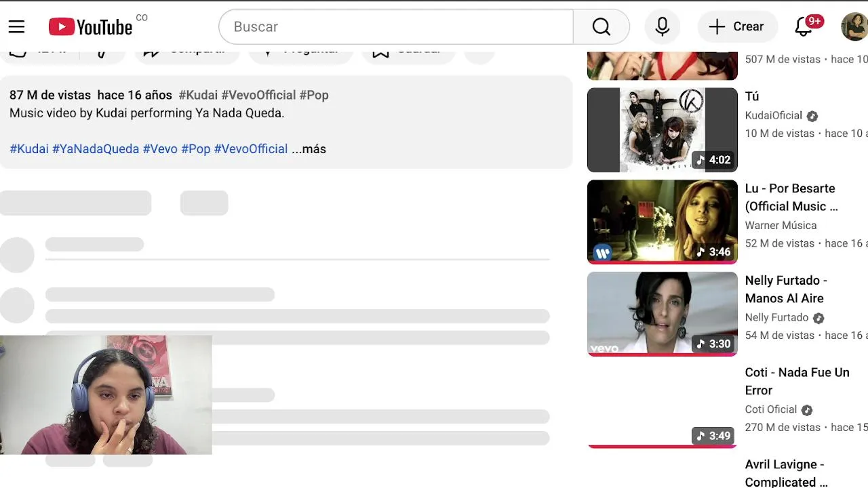Go to YouTube home via logo
The height and width of the screenshot is (488, 868).
pyautogui.click(x=91, y=26)
